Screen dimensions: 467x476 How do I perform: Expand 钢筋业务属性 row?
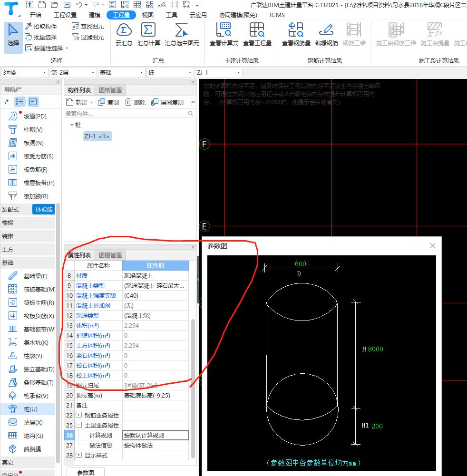78,415
